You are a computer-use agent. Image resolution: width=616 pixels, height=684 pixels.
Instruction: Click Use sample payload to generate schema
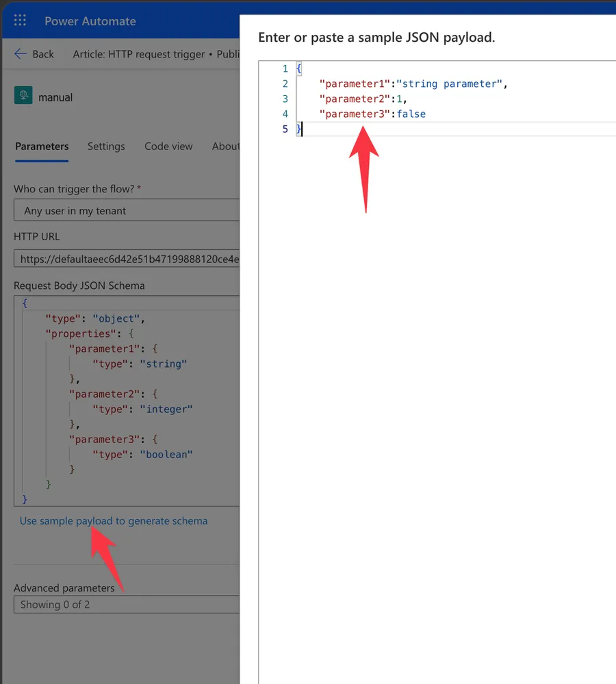[x=114, y=520]
